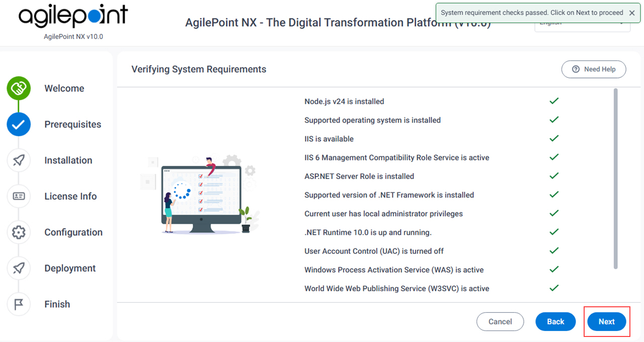Click "Node.js v24 is installed" text
644x342 pixels.
point(344,102)
